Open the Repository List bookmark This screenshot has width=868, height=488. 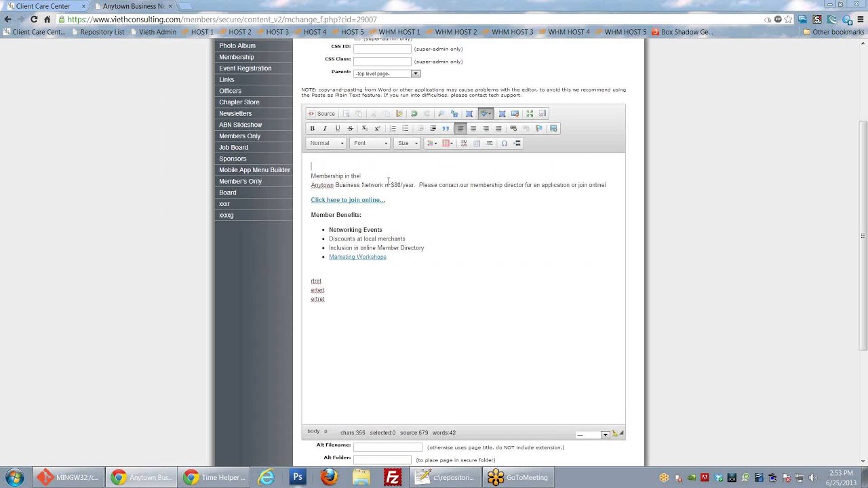[x=97, y=32]
